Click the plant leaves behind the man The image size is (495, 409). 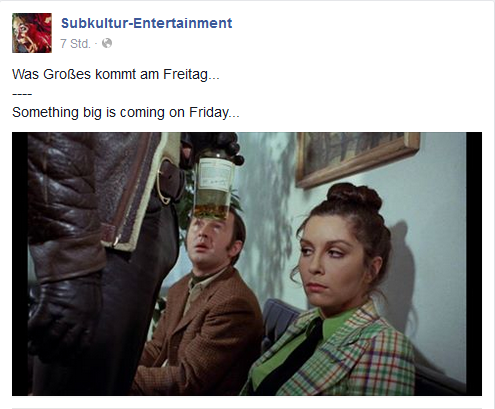[187, 207]
